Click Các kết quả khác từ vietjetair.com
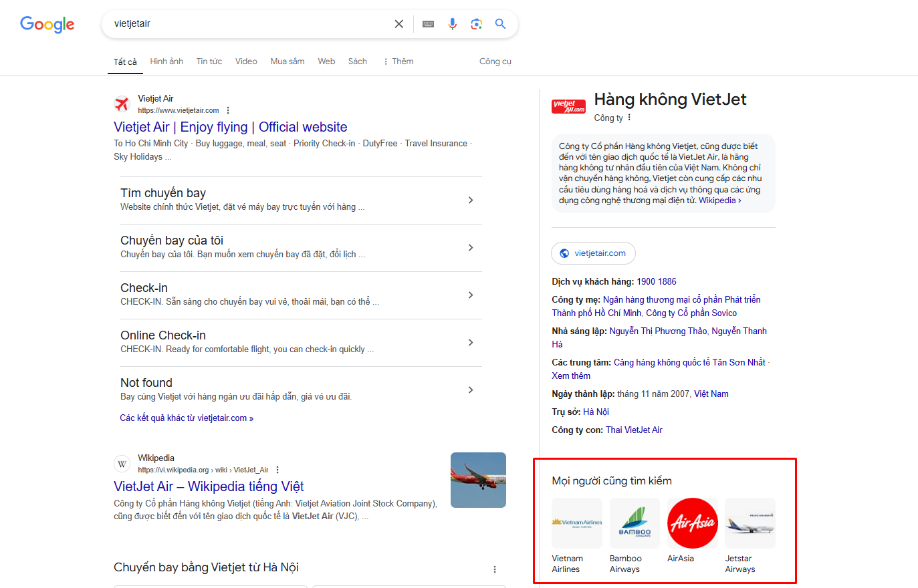This screenshot has height=588, width=918. click(x=187, y=418)
